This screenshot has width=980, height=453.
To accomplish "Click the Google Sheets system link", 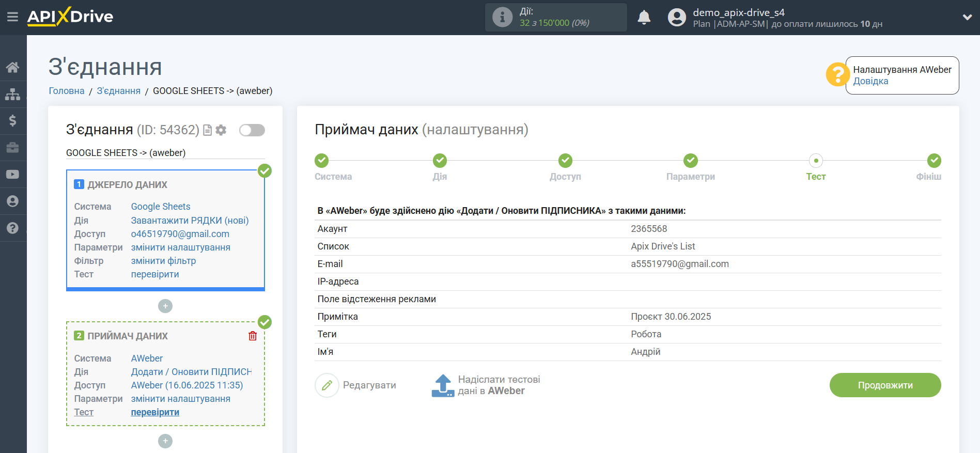I will pos(161,207).
